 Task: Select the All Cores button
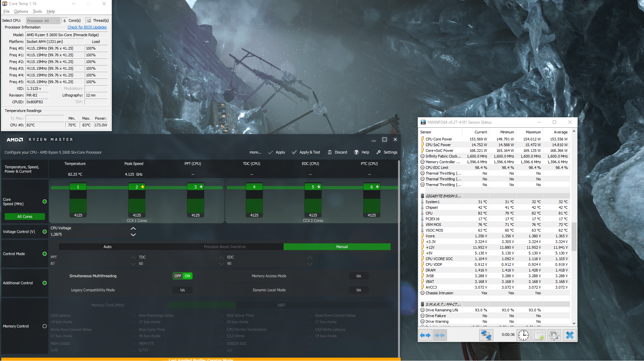click(x=25, y=217)
